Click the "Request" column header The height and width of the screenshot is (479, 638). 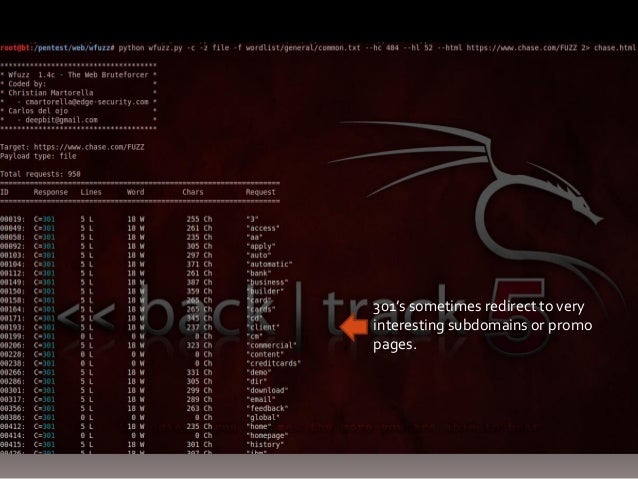coord(260,192)
